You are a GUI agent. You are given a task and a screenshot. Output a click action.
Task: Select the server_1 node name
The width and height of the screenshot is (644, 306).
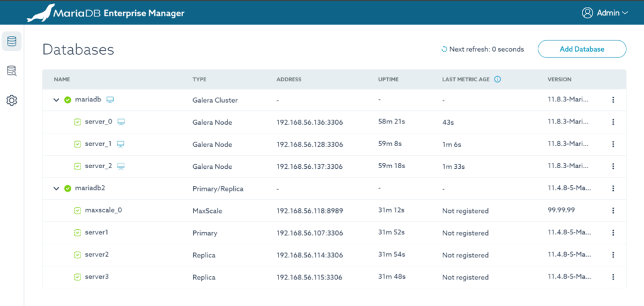pyautogui.click(x=98, y=144)
